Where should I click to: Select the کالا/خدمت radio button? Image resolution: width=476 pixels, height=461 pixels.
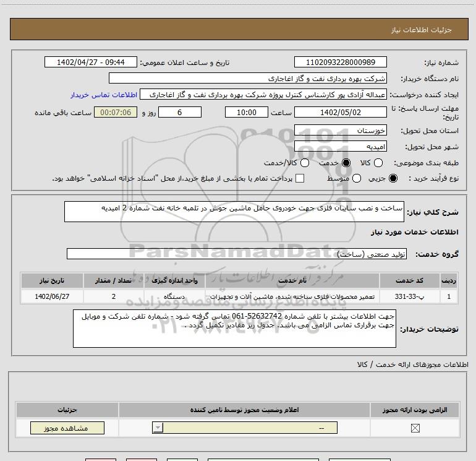305,163
